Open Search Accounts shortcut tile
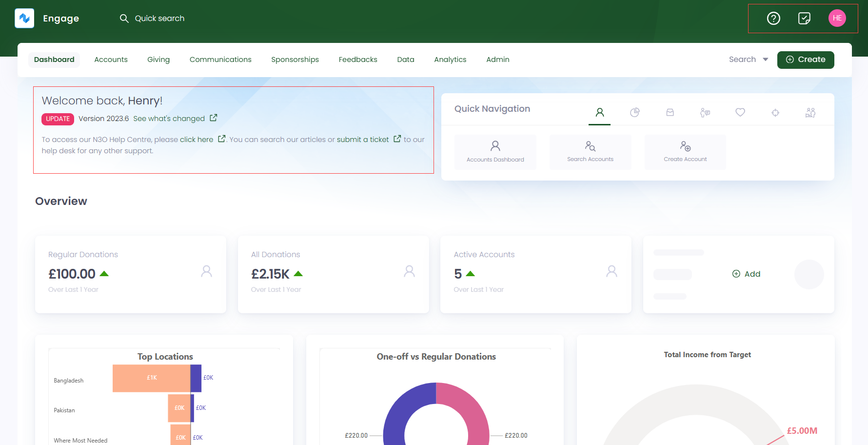This screenshot has width=868, height=445. coord(591,152)
